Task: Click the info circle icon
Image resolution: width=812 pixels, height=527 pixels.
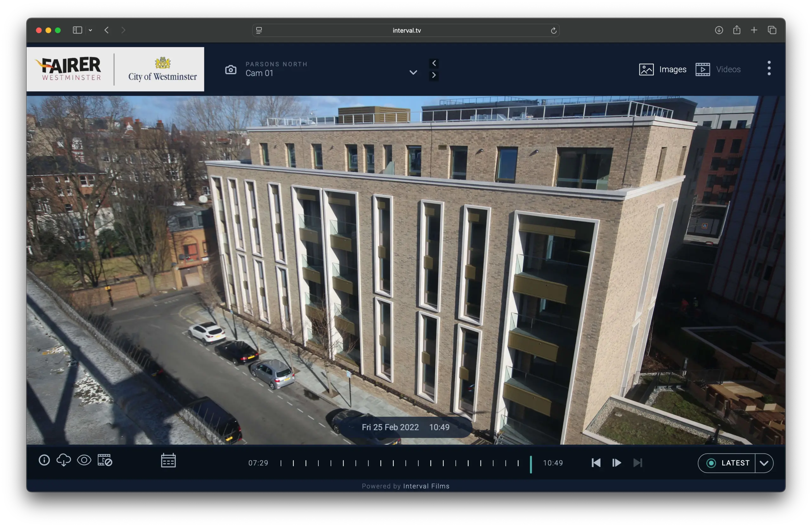Action: pos(44,460)
